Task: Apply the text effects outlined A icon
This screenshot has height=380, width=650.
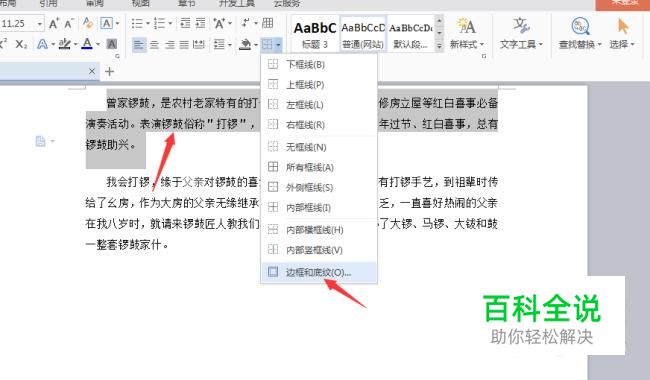Action: [x=42, y=44]
